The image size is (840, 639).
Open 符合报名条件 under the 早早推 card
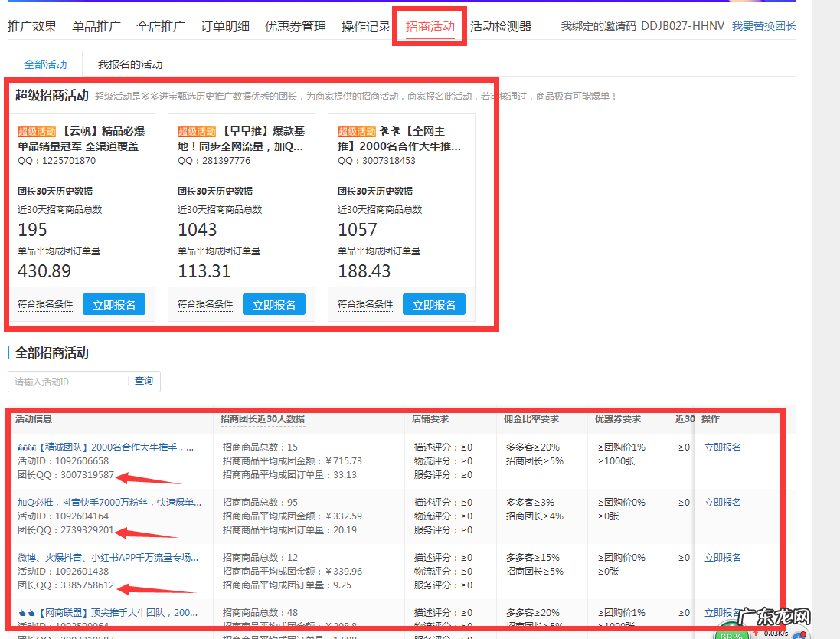[205, 303]
